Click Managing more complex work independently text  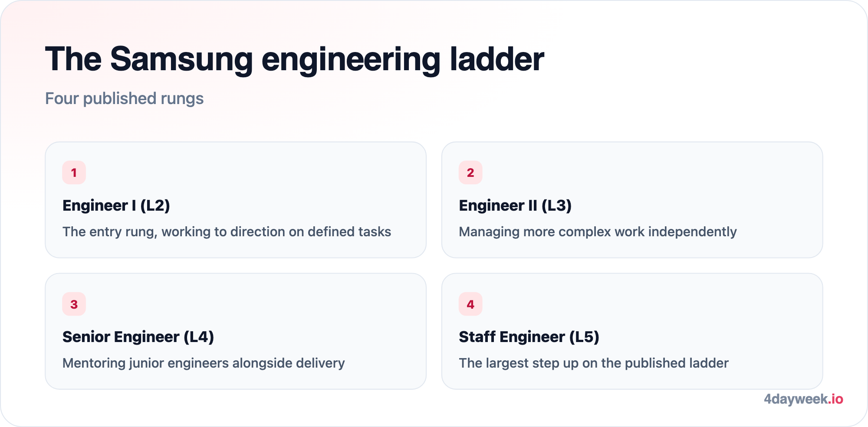(x=598, y=232)
